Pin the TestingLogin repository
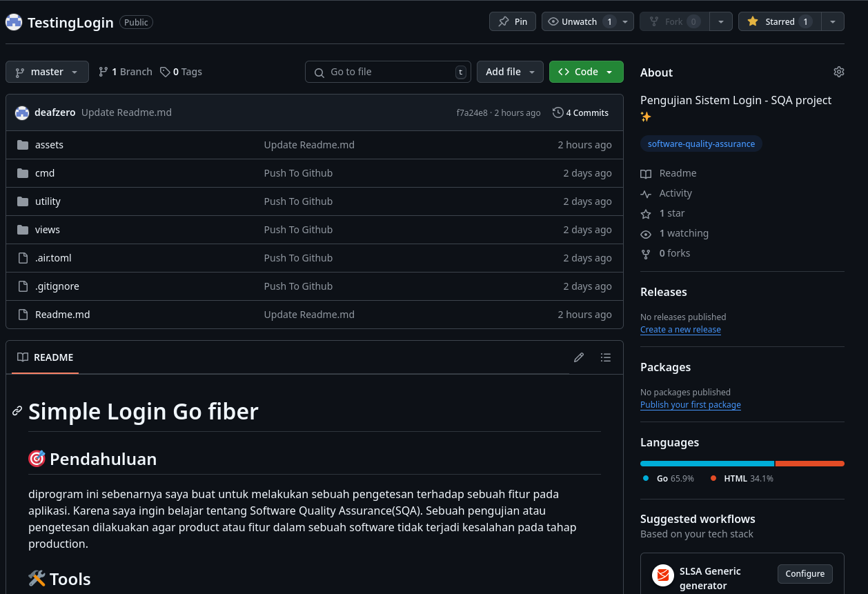868x594 pixels. [x=513, y=21]
